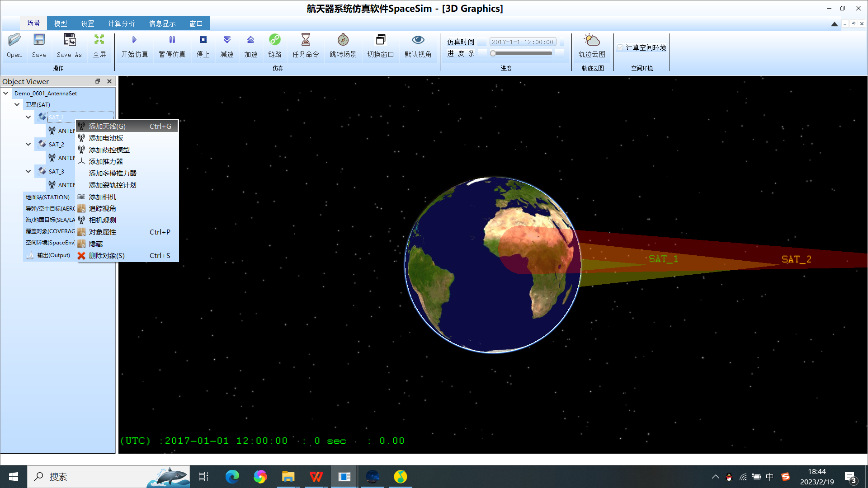Image resolution: width=868 pixels, height=488 pixels.
Task: Open the 信息显示 ribbon tab
Action: point(162,23)
